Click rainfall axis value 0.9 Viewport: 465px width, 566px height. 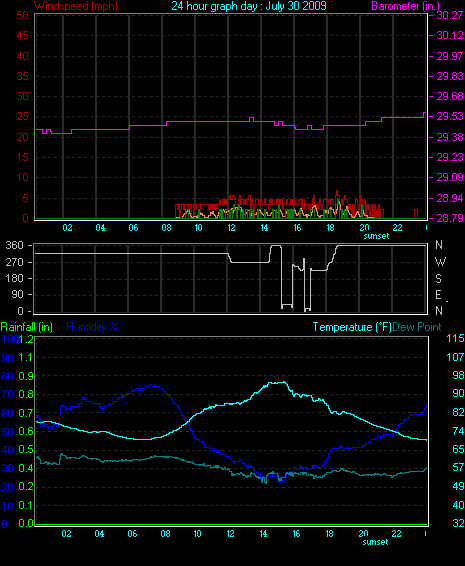click(x=26, y=376)
